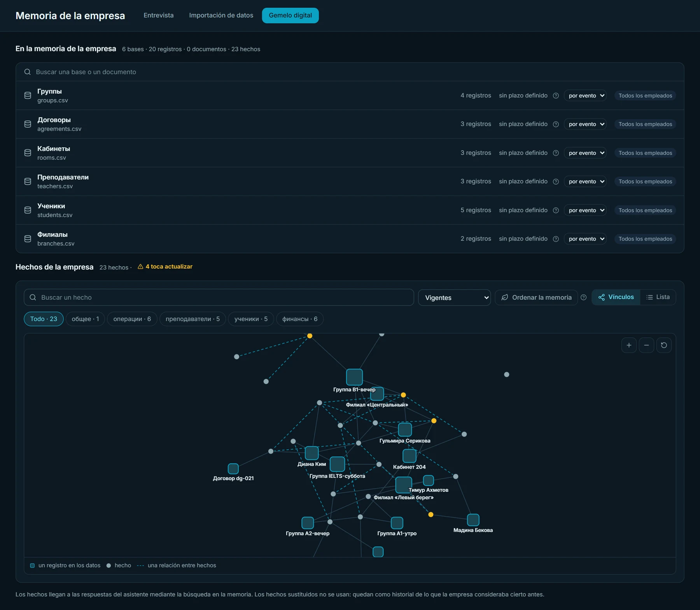The image size is (700, 610).
Task: Open the Importación de datos tab
Action: point(221,15)
